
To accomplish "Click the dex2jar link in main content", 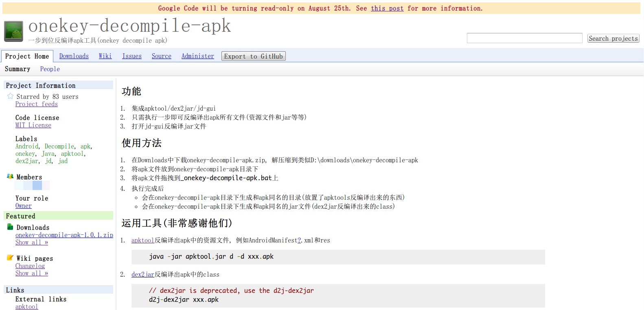I will coord(143,275).
